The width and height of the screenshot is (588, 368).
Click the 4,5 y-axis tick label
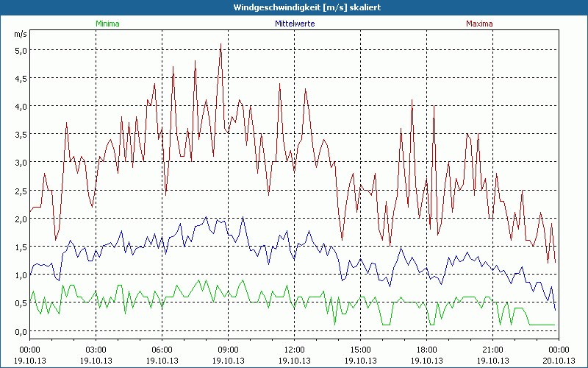pos(21,78)
